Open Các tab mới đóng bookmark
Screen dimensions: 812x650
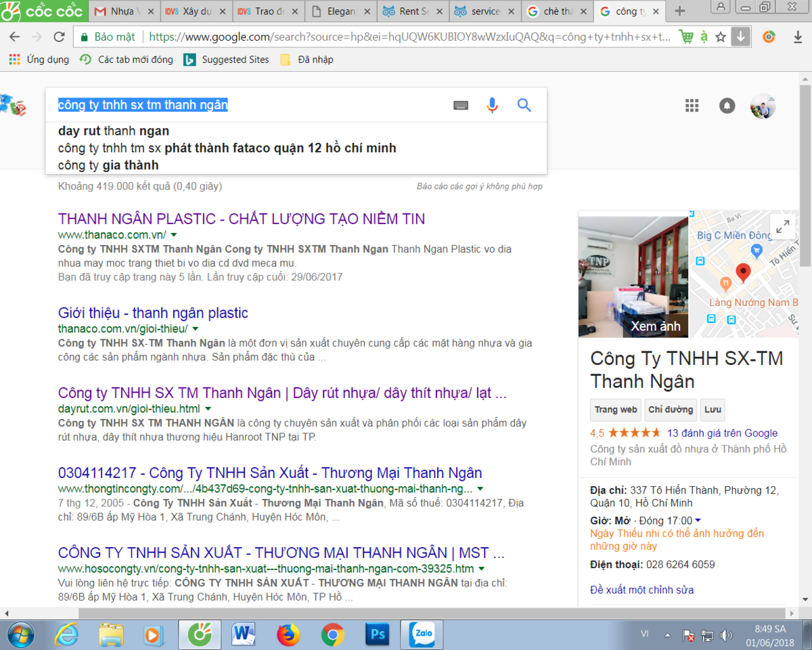[126, 60]
